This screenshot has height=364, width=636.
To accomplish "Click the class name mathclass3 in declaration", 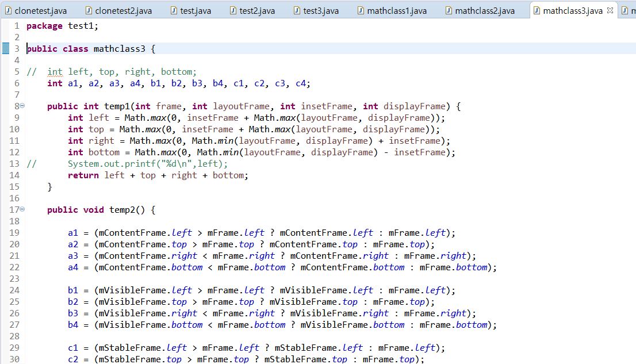I will coord(119,49).
